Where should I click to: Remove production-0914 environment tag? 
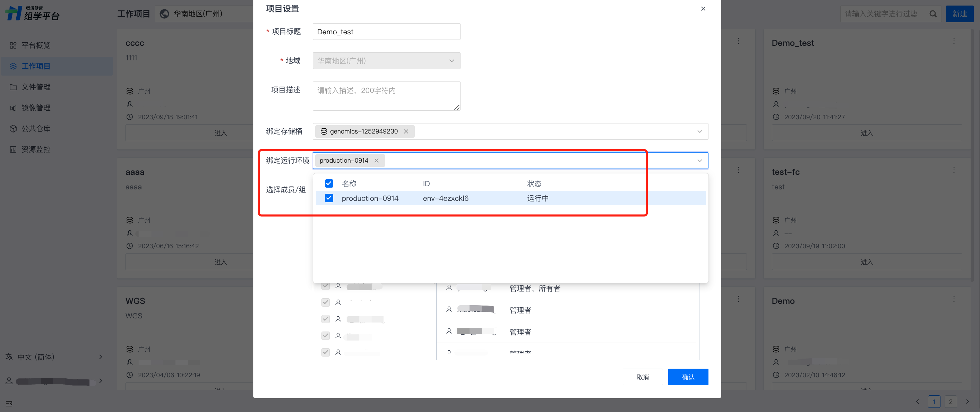point(376,161)
